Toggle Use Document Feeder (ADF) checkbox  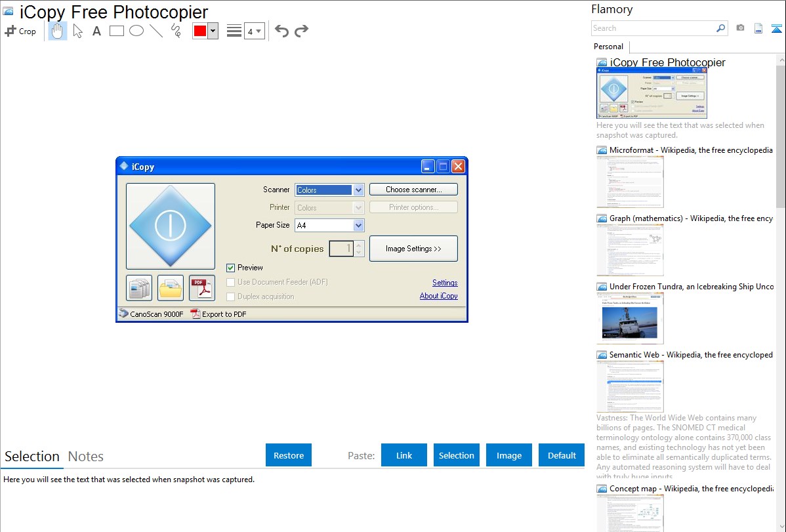[230, 282]
